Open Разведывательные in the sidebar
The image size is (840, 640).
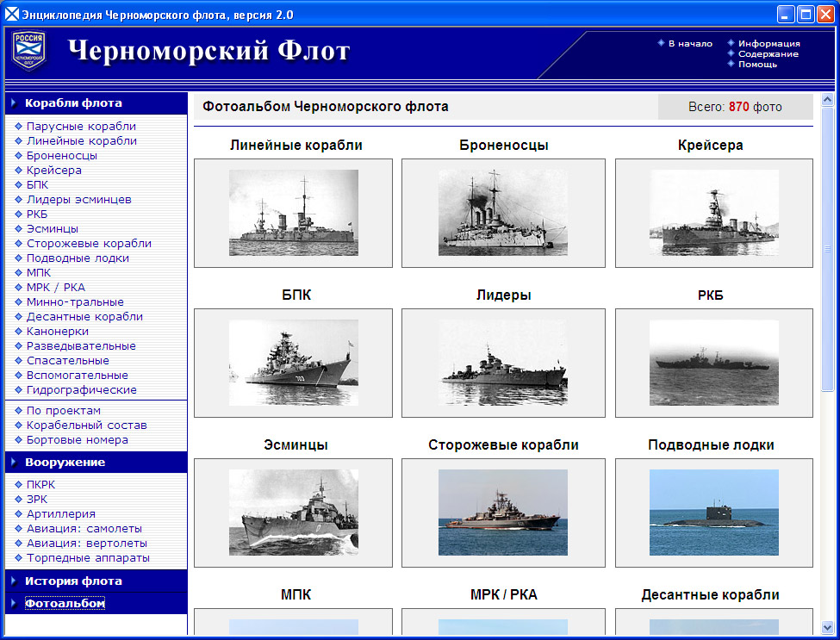tap(82, 346)
